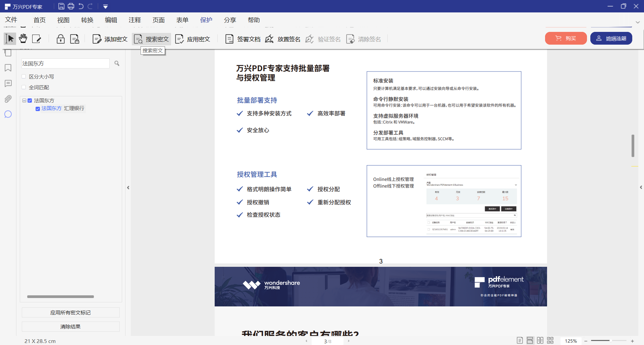The height and width of the screenshot is (345, 644).
Task: Collapse the left search panel arrow
Action: click(128, 188)
